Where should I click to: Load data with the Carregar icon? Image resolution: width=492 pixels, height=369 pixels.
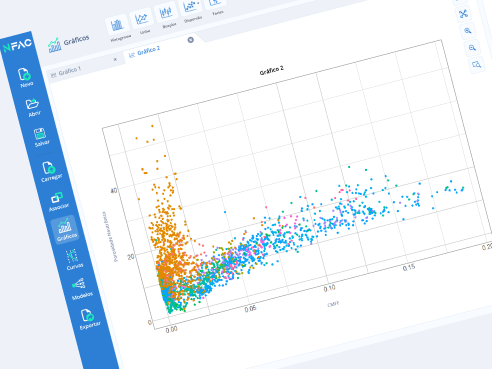tap(50, 171)
